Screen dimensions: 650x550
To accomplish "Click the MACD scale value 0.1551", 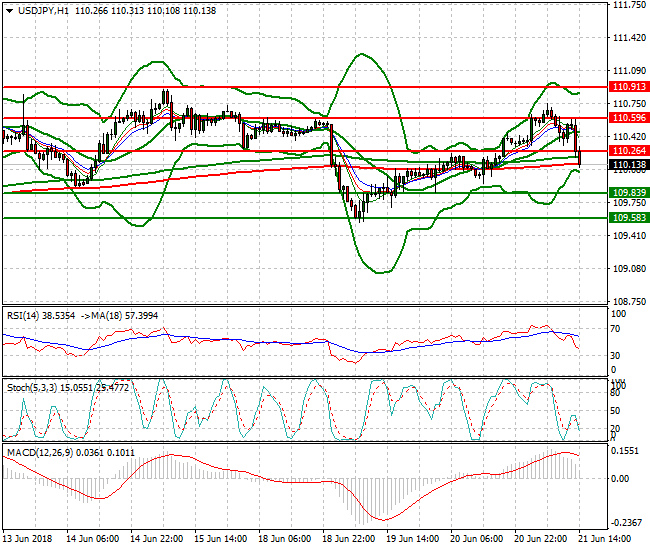I will (x=625, y=451).
